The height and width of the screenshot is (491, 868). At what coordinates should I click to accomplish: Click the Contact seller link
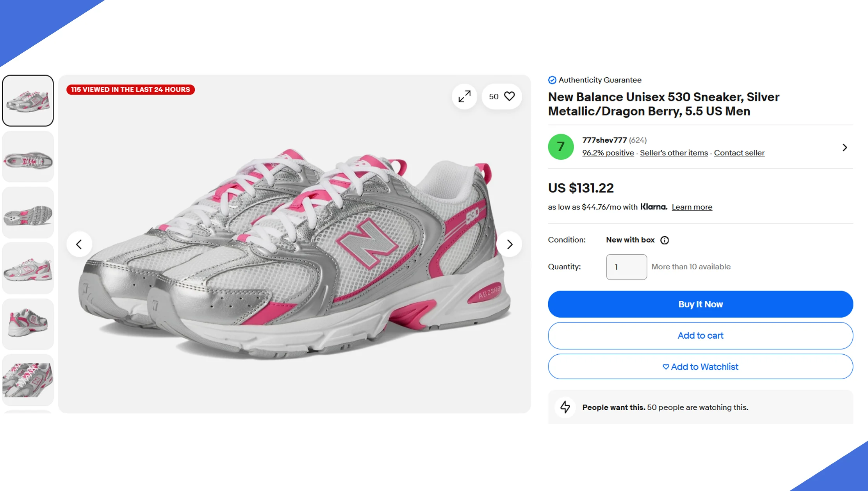point(739,153)
